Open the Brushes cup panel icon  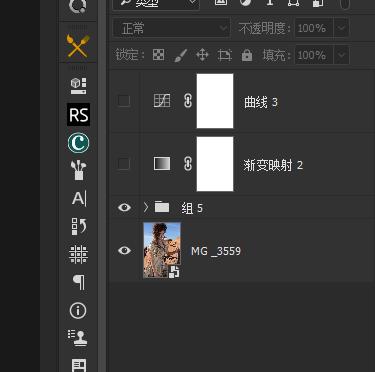(78, 170)
